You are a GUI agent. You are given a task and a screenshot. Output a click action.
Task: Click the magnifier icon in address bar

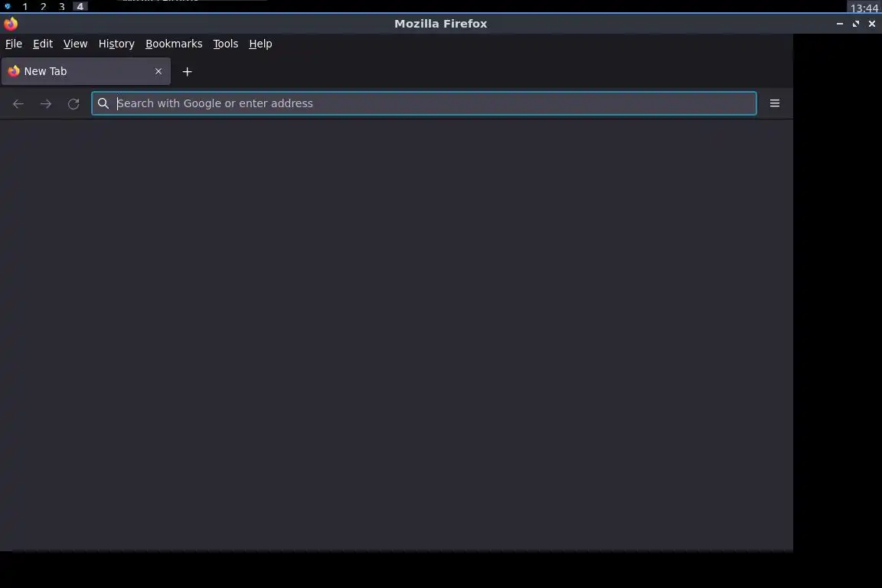[x=103, y=103]
